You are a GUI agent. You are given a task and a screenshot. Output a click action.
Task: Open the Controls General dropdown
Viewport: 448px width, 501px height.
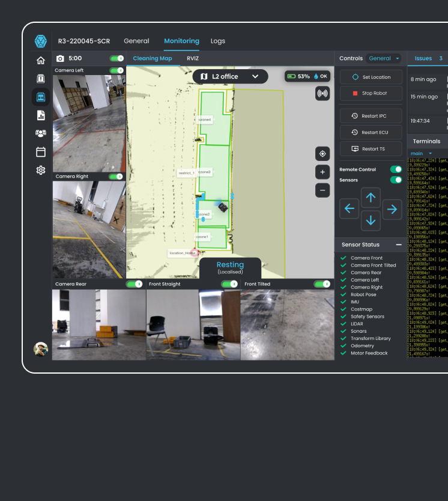384,58
